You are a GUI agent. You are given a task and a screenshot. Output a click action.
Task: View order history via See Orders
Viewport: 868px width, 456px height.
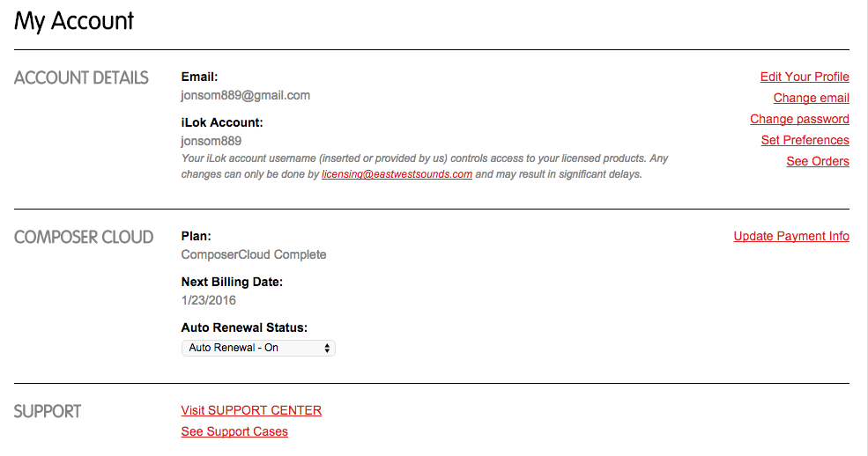coord(818,161)
